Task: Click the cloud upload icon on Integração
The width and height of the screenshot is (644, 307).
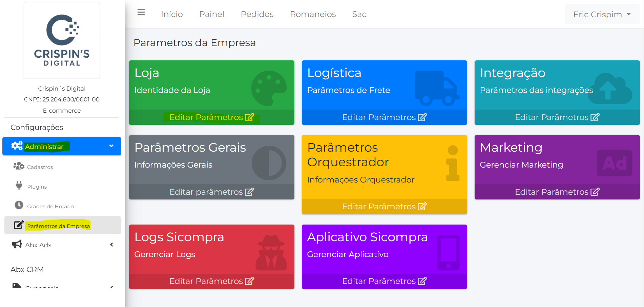Action: coord(610,89)
